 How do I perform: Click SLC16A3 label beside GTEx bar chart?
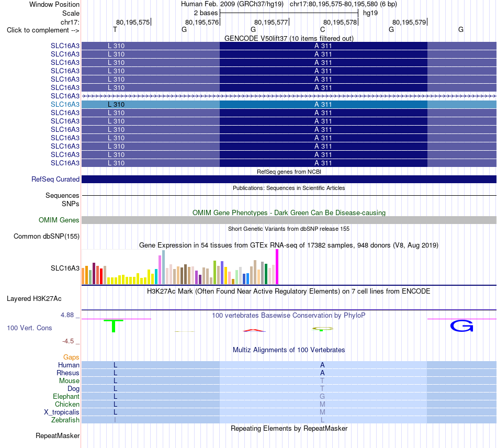coord(65,268)
